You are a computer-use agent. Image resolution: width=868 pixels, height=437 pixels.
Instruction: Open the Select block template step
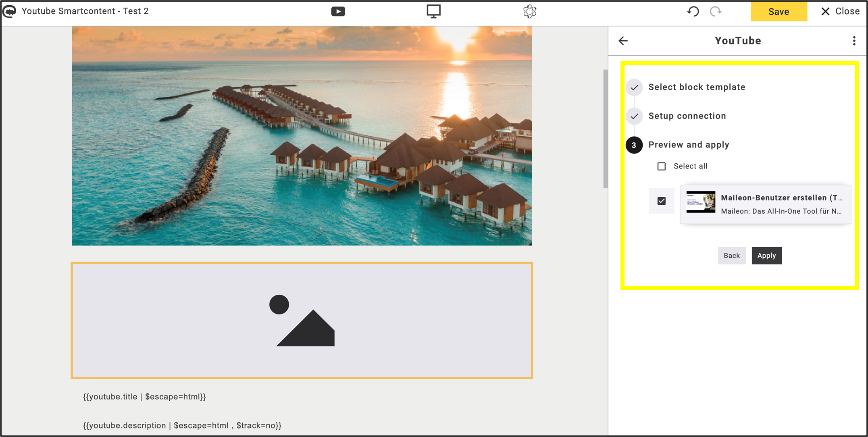pos(697,87)
